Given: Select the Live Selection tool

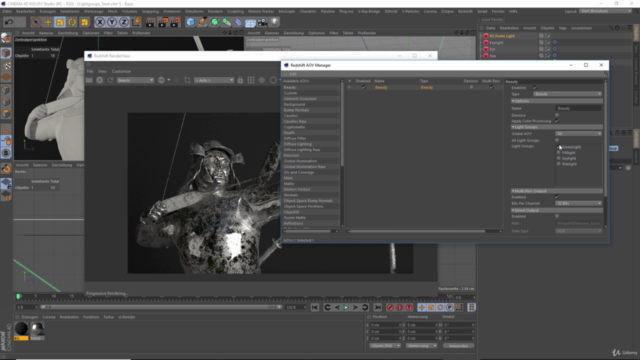Looking at the screenshot, I should click(36, 22).
